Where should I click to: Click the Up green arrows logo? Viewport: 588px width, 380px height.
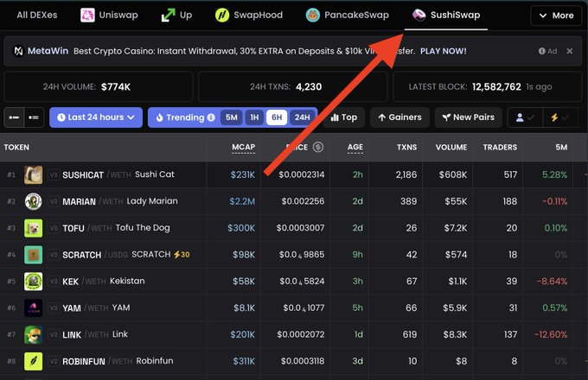(x=168, y=16)
